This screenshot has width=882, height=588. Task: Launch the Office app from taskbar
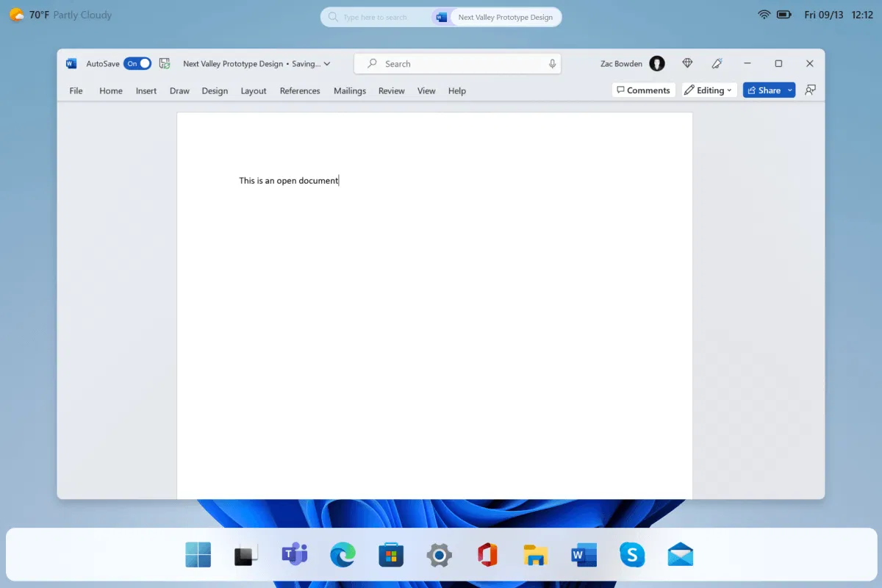487,555
